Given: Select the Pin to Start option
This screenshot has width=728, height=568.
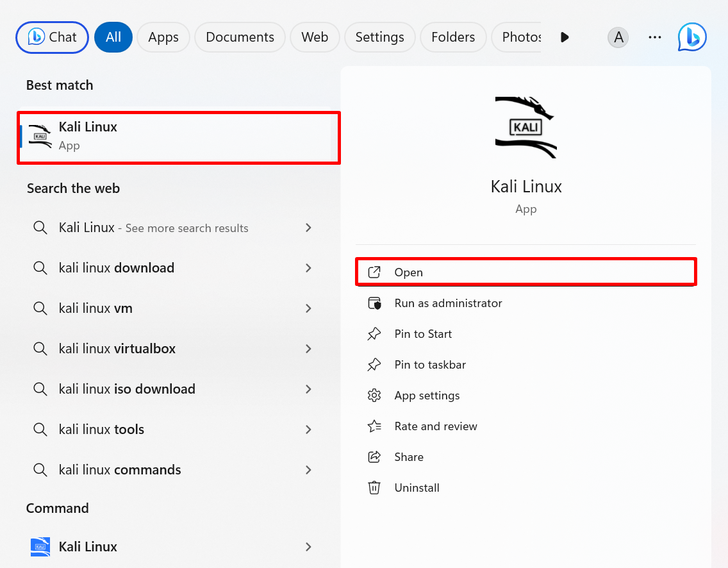Looking at the screenshot, I should point(422,333).
